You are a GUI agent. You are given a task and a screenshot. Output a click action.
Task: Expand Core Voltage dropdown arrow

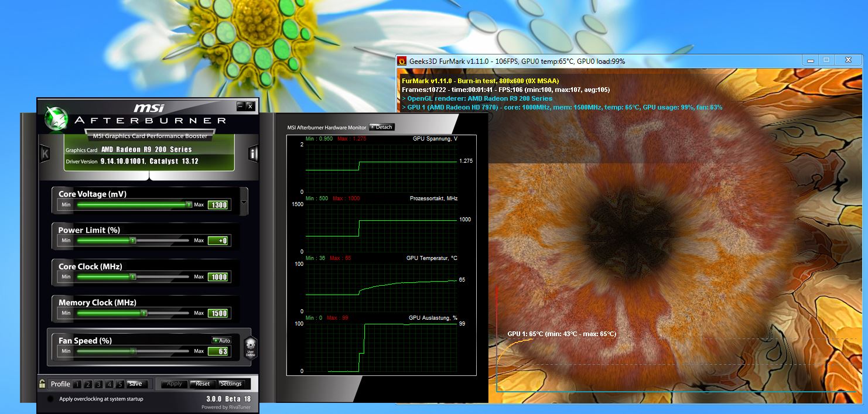click(x=244, y=203)
